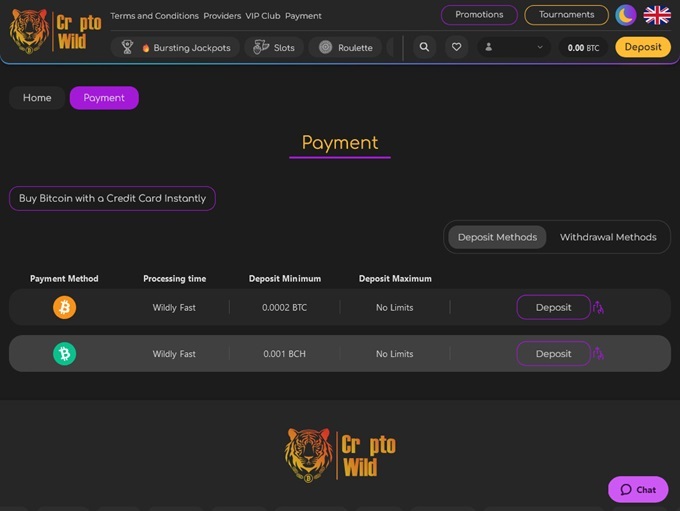Image resolution: width=680 pixels, height=511 pixels.
Task: Switch to Deposit Methods view
Action: [496, 237]
